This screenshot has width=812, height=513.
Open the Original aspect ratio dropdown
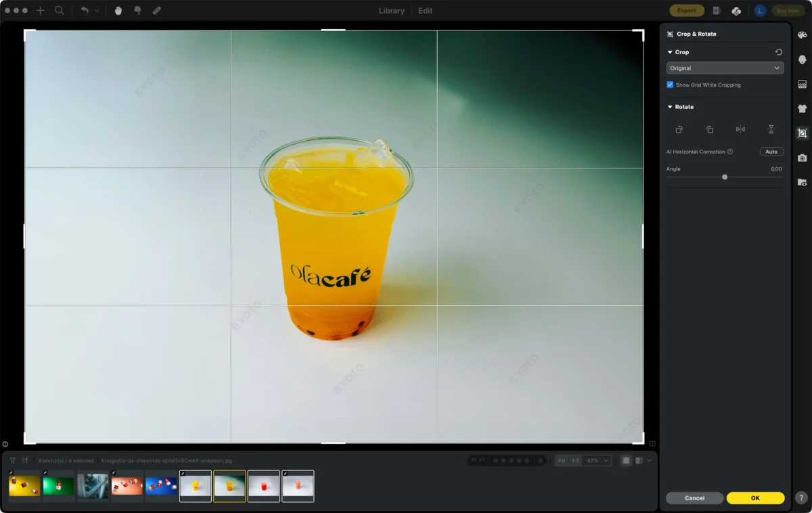click(x=725, y=68)
